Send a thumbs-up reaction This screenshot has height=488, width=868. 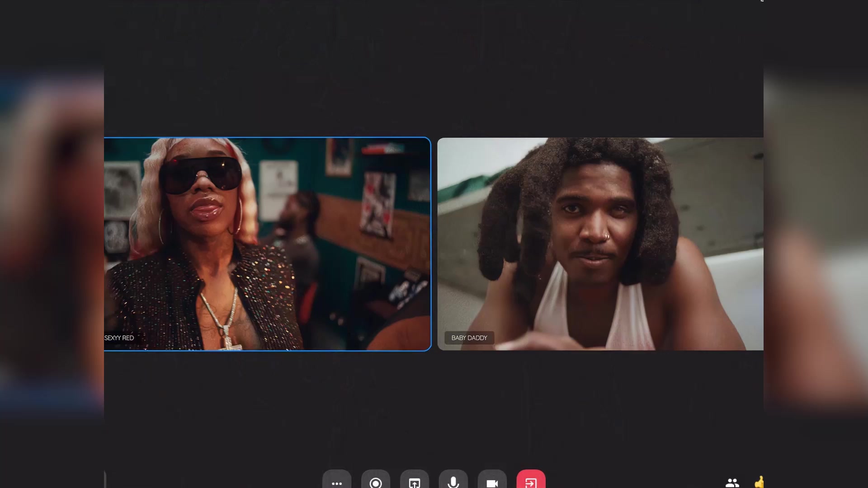click(759, 482)
